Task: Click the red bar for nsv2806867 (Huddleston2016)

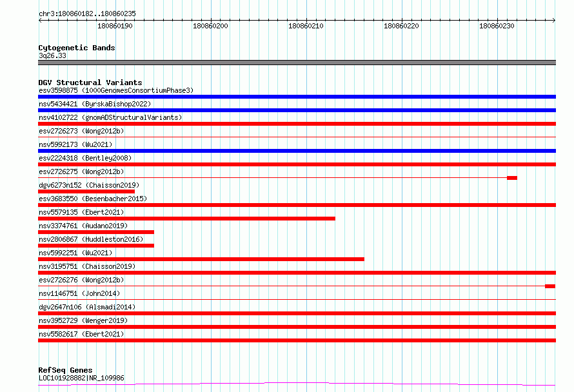Action: tap(96, 246)
